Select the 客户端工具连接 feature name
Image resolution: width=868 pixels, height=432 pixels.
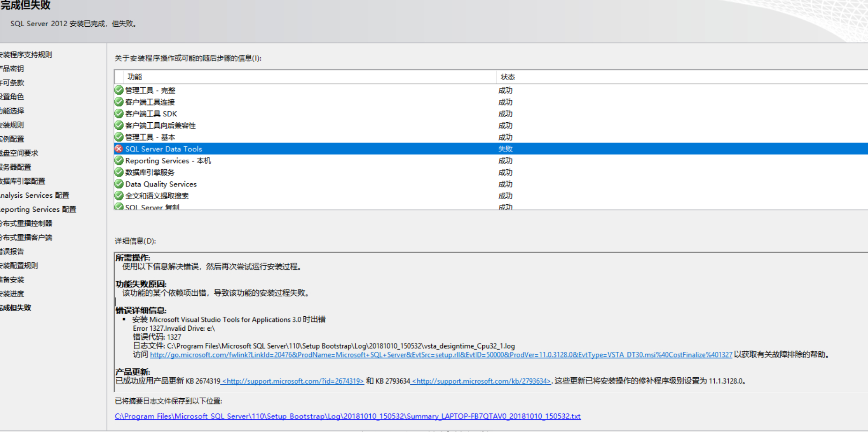(150, 102)
